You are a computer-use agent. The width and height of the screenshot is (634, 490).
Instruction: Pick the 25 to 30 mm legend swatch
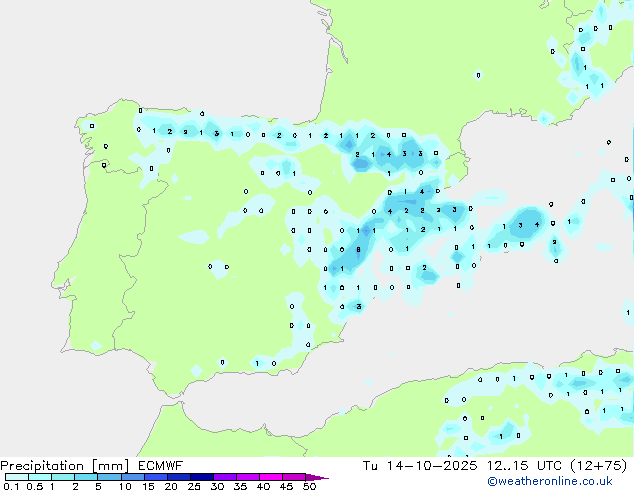coord(201,477)
